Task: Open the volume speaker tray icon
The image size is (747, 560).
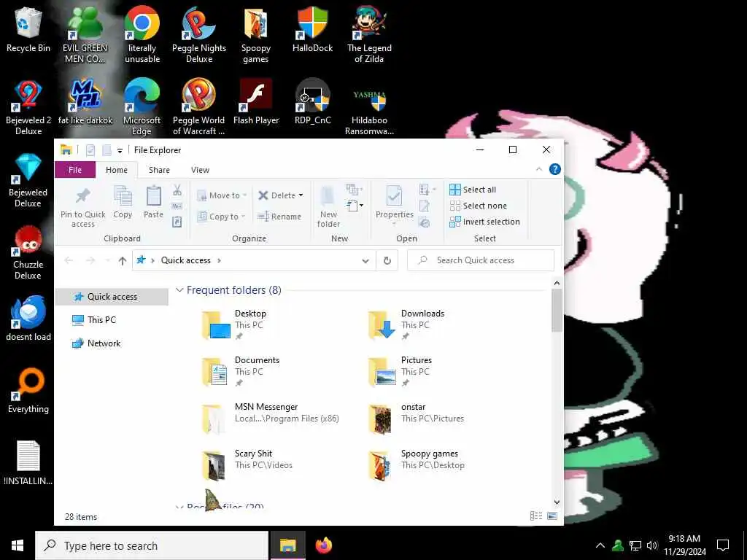Action: (652, 545)
